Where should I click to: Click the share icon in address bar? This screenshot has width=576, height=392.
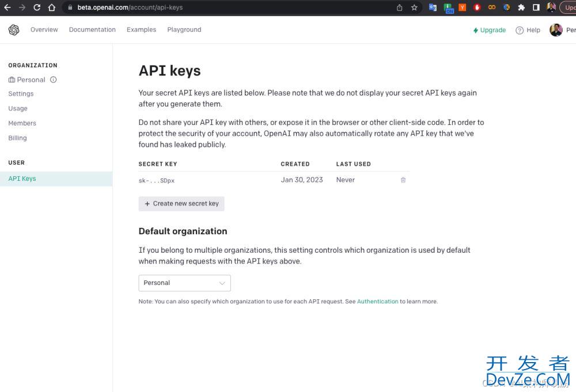(399, 7)
